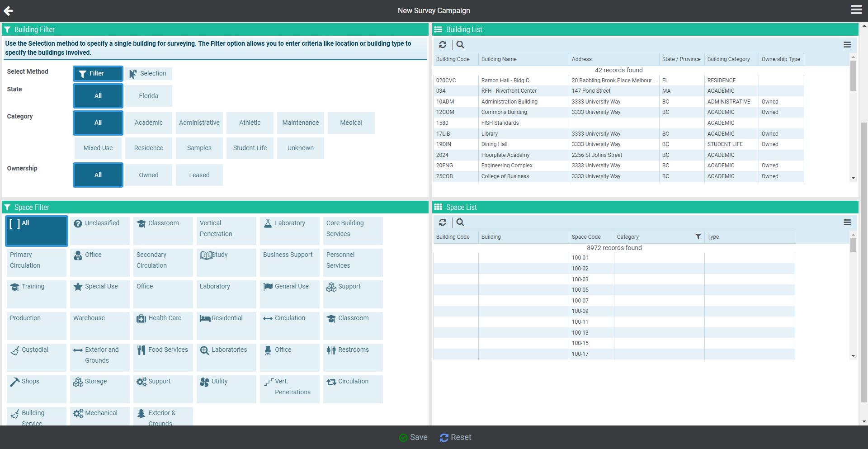This screenshot has height=449, width=868.
Task: Select the Special Use star tile
Action: (100, 294)
